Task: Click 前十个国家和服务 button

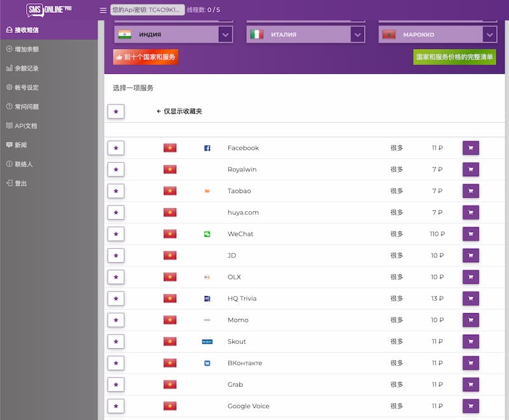Action: [146, 57]
